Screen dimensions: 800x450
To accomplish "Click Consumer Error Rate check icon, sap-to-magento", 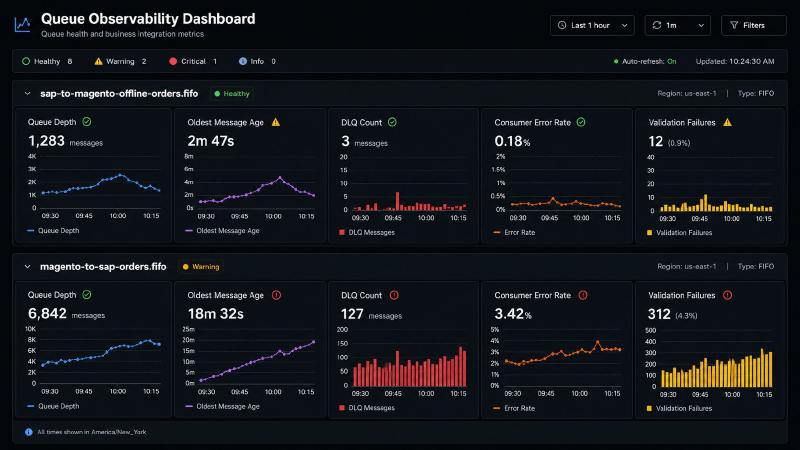I will coord(581,122).
